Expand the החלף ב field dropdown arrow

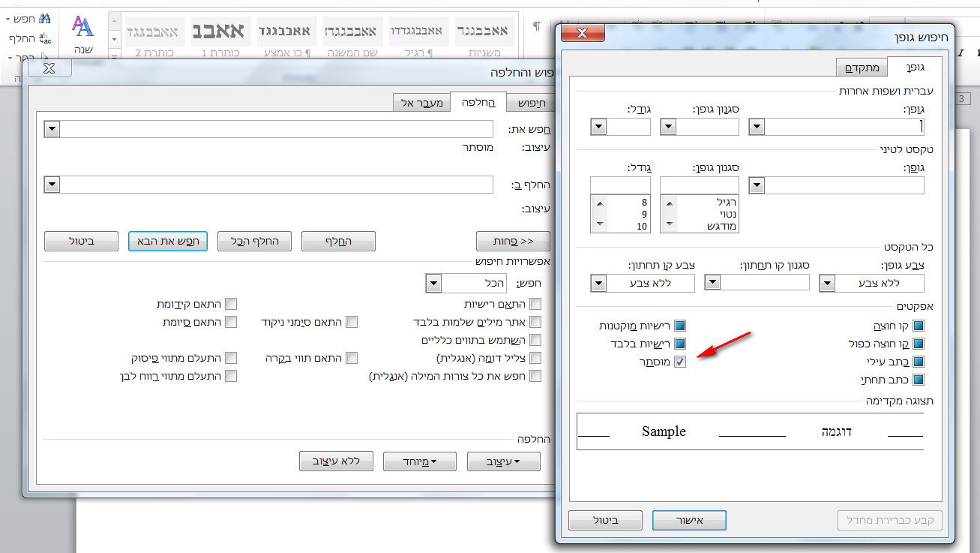pyautogui.click(x=52, y=185)
